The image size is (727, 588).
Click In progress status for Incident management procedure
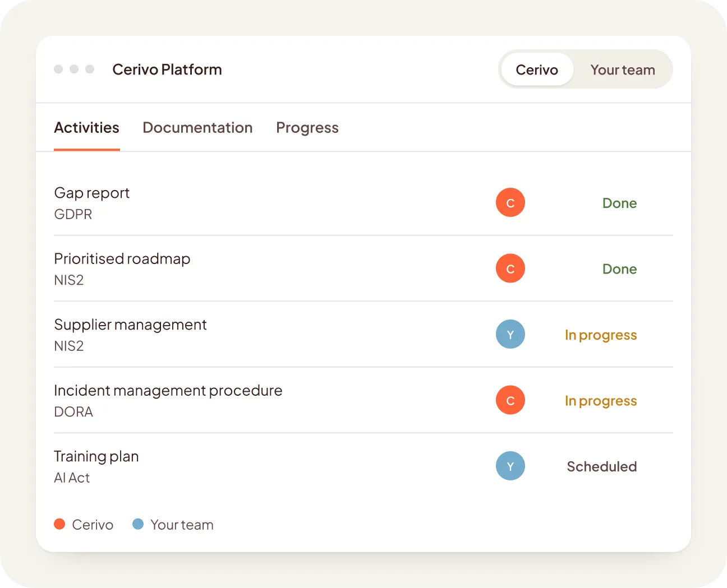[601, 401]
